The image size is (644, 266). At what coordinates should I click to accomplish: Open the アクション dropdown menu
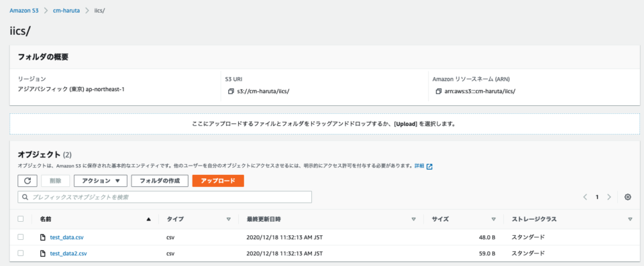tap(101, 181)
